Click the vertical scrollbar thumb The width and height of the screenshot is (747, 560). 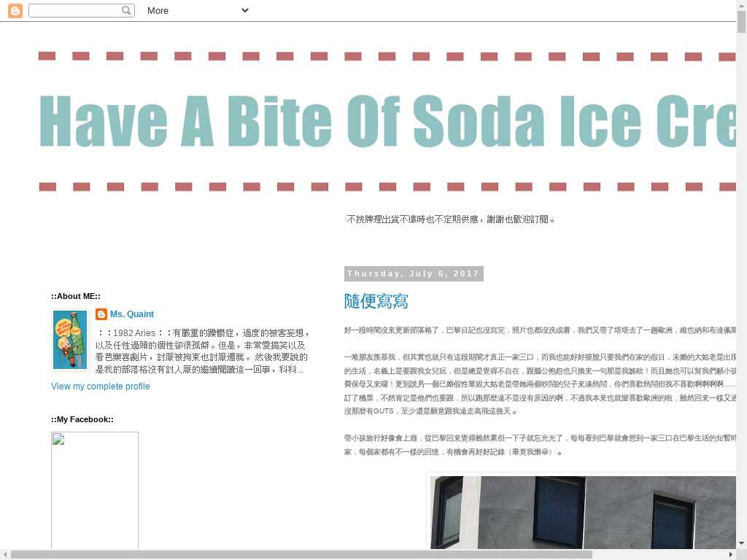(741, 22)
